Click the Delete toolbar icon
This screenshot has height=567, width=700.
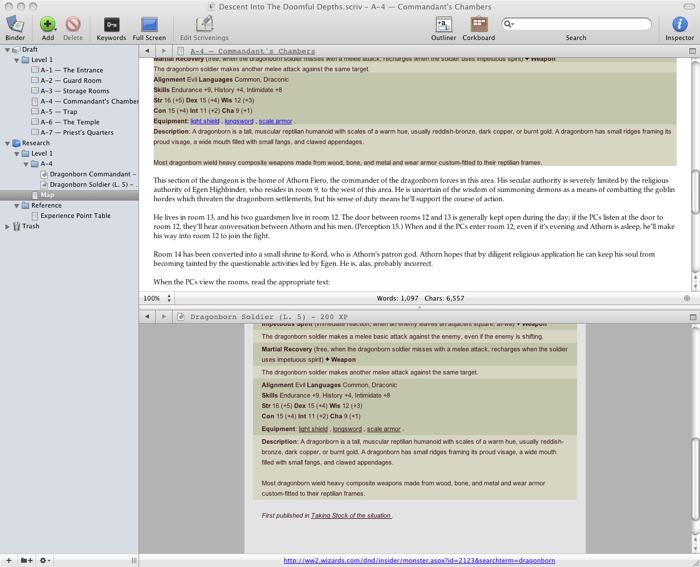[x=73, y=24]
